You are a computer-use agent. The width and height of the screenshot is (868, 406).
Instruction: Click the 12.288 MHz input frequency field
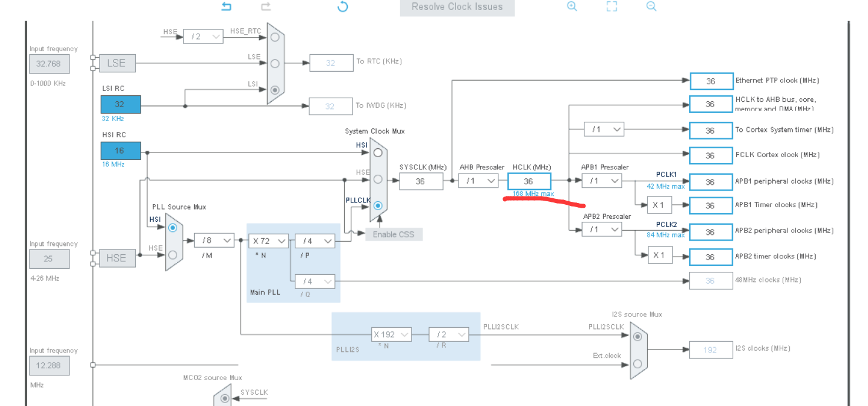(x=49, y=365)
